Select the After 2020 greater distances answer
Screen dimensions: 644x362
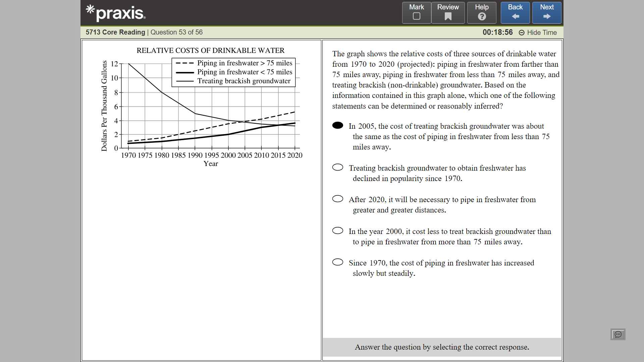coord(338,199)
